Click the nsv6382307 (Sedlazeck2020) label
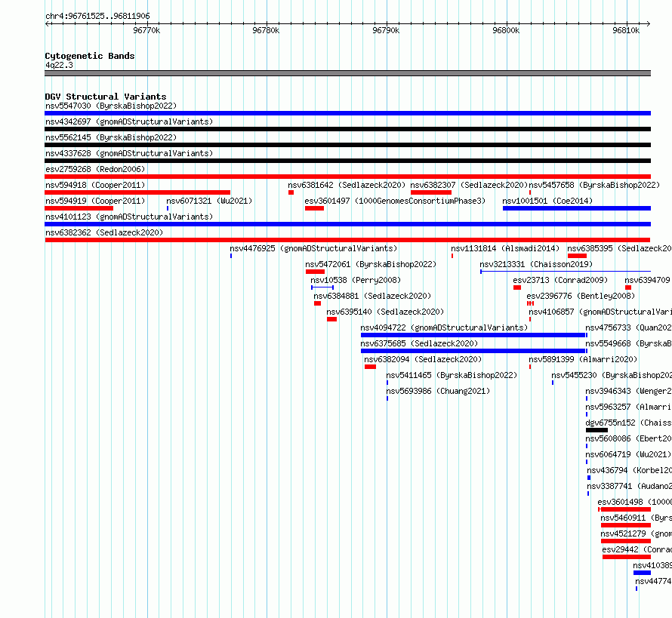 469,185
